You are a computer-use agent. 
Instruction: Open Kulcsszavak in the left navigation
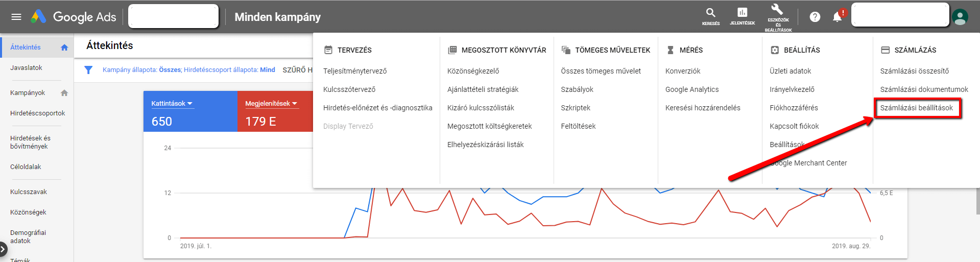29,192
